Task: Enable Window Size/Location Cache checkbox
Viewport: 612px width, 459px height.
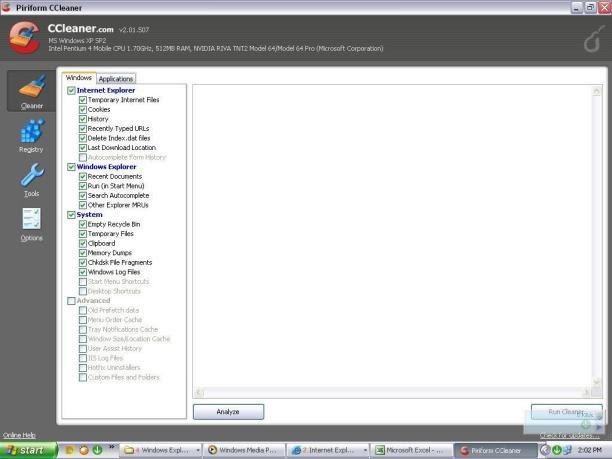Action: coord(83,339)
